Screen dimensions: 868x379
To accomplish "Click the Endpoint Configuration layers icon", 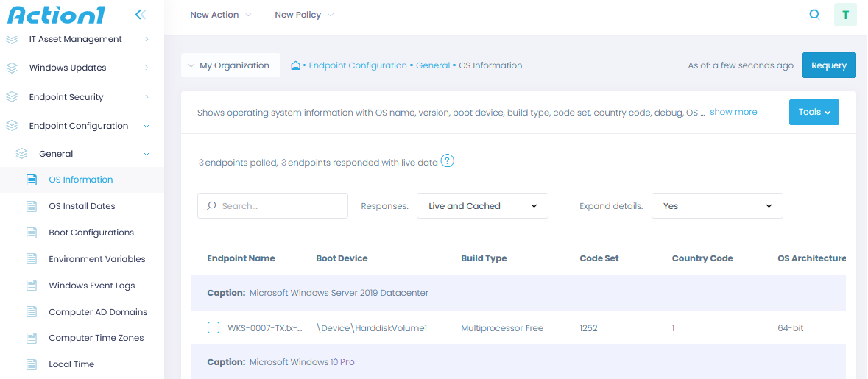I will tap(12, 126).
